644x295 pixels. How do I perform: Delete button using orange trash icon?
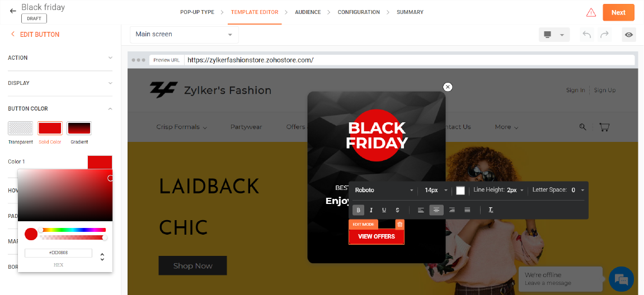(399, 224)
